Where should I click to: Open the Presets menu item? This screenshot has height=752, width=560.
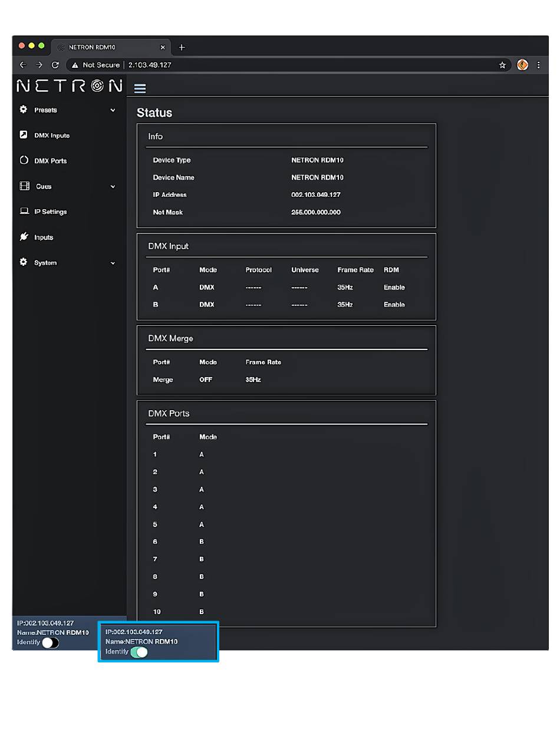[45, 110]
